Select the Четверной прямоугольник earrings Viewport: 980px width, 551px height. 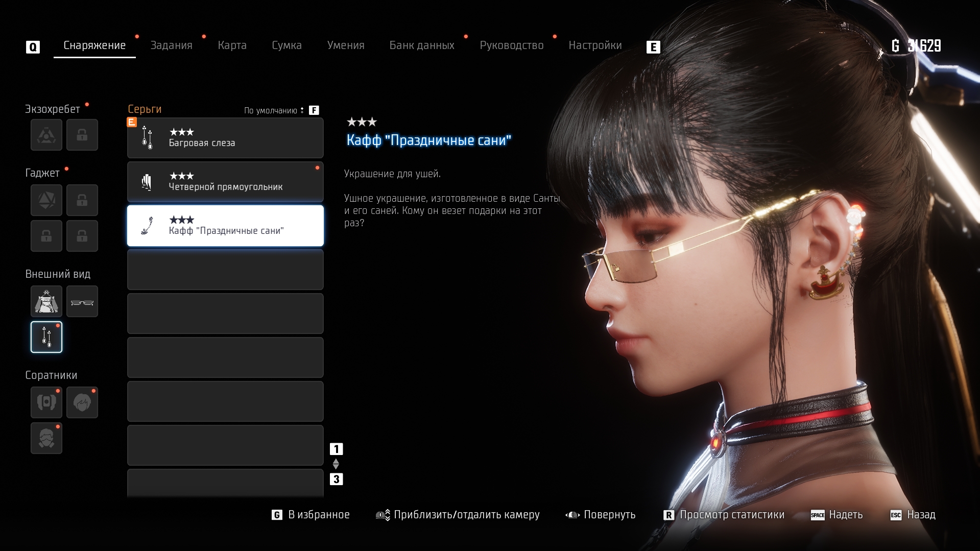click(x=225, y=182)
